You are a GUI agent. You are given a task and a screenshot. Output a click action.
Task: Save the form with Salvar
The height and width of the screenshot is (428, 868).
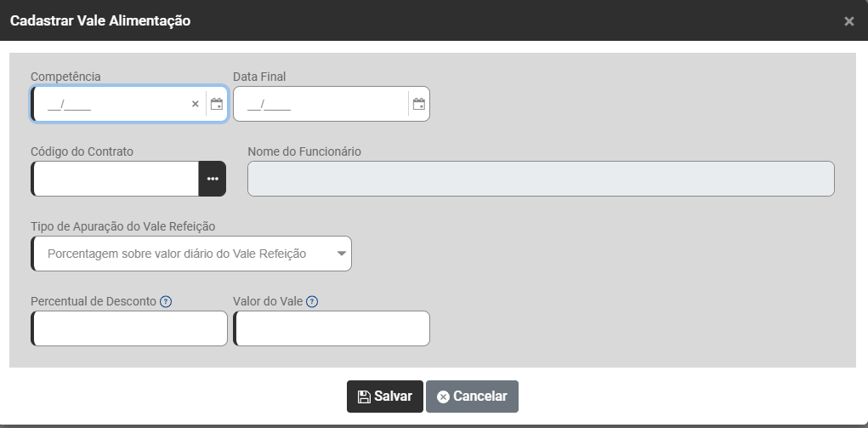[x=384, y=397]
